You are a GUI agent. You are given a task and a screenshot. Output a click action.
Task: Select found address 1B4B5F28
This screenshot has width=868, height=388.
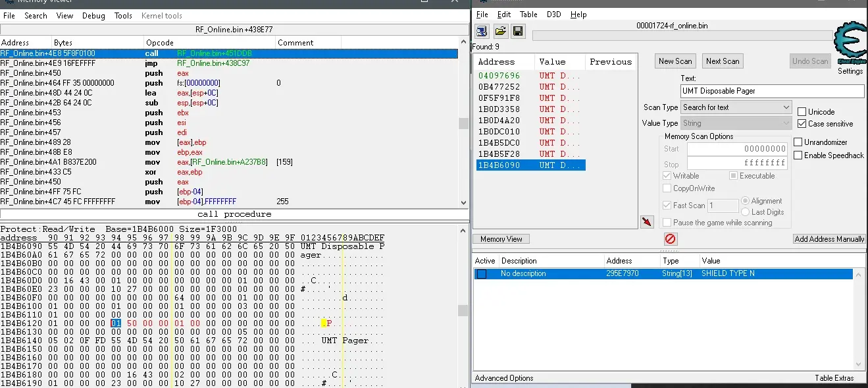(x=530, y=154)
